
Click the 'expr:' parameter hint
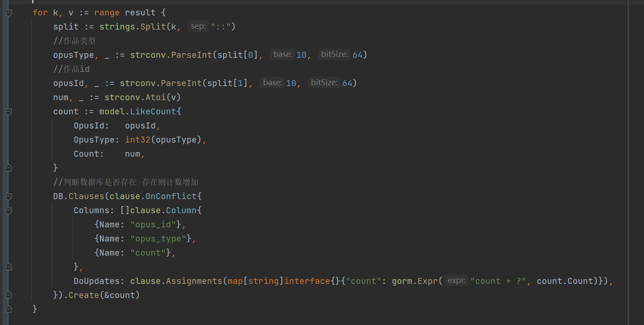[x=456, y=281]
